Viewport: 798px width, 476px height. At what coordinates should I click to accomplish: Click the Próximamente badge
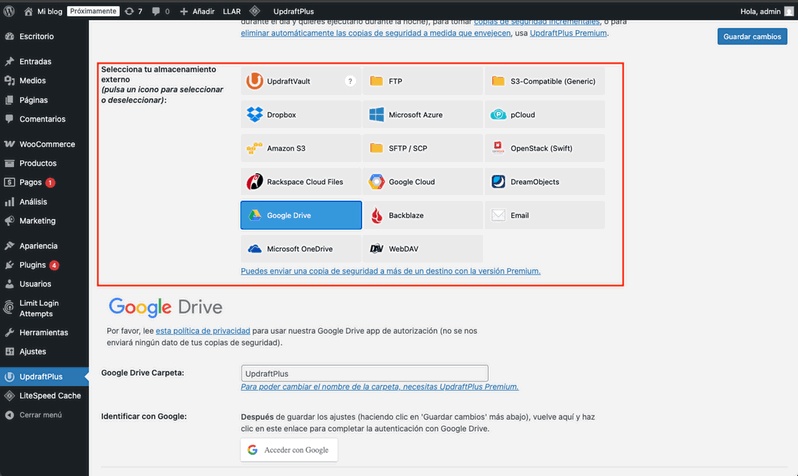tap(93, 11)
